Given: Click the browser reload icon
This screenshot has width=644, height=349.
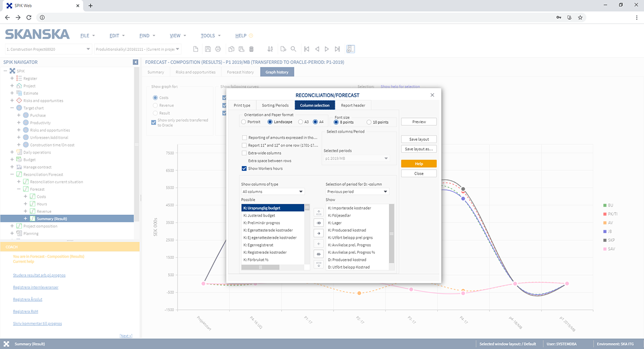Looking at the screenshot, I should [x=29, y=17].
